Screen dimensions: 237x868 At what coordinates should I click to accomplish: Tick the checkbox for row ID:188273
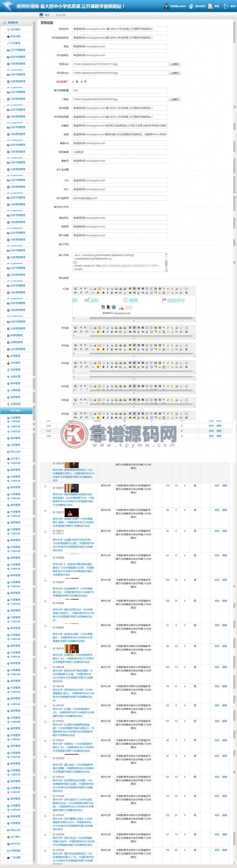(45, 486)
